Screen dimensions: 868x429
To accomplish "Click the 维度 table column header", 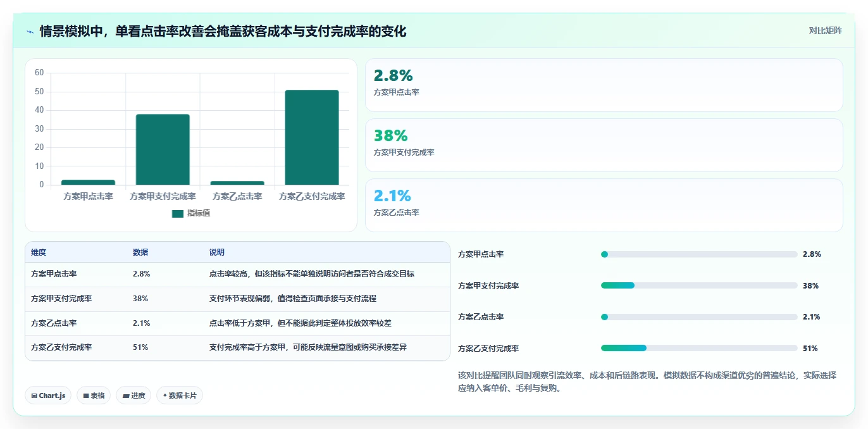I will [39, 252].
